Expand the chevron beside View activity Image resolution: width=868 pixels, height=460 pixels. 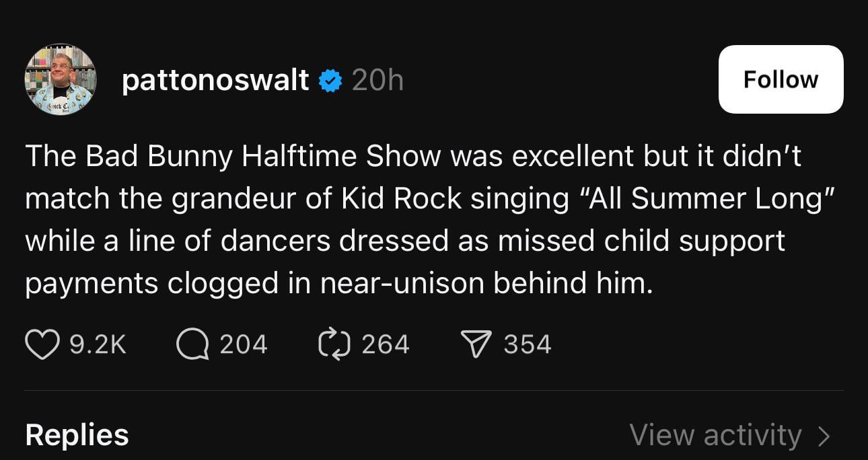point(824,436)
